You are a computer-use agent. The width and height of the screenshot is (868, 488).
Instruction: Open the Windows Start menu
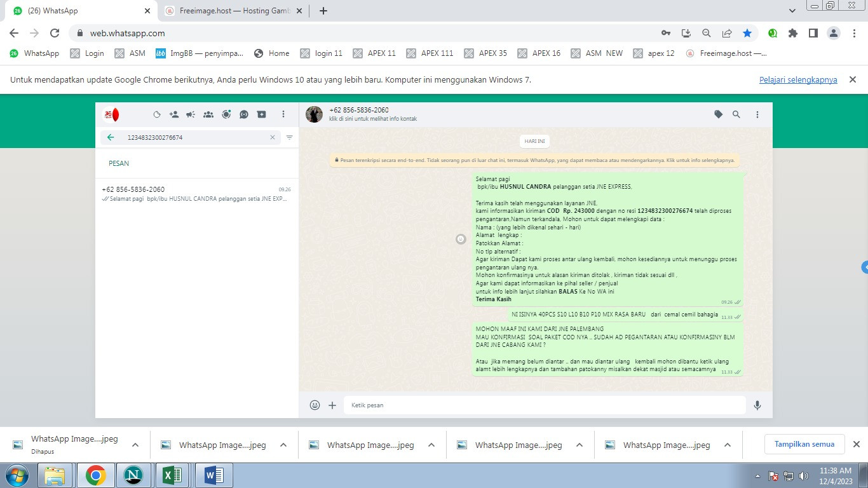pyautogui.click(x=17, y=475)
